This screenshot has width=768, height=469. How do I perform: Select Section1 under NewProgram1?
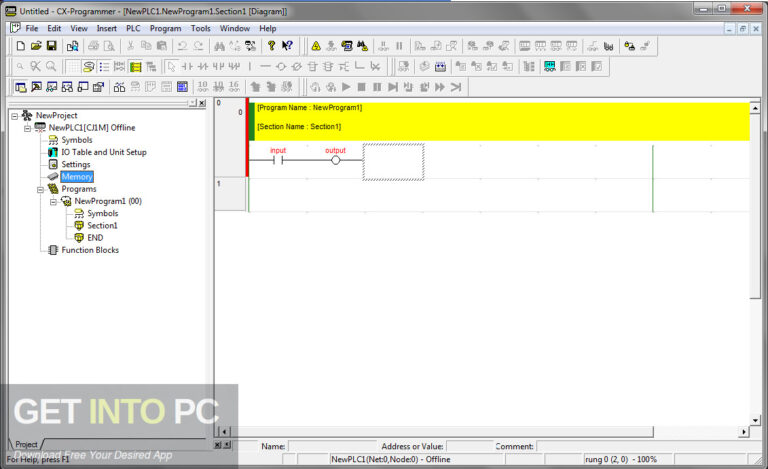click(x=102, y=226)
